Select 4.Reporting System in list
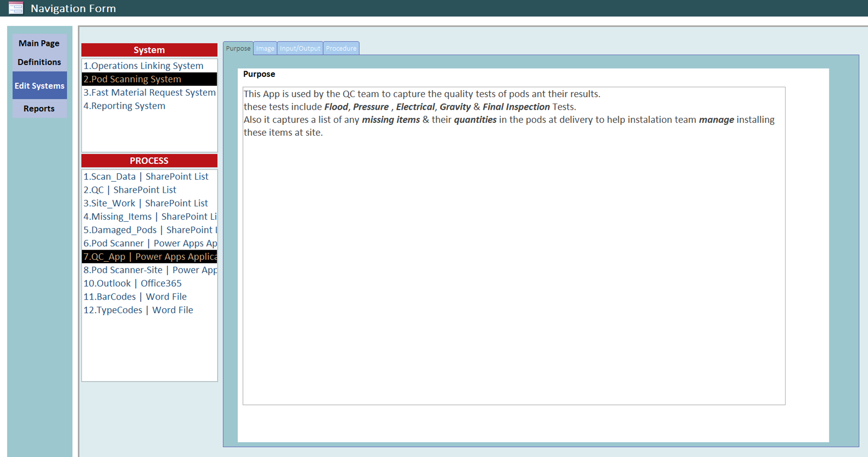 point(149,106)
